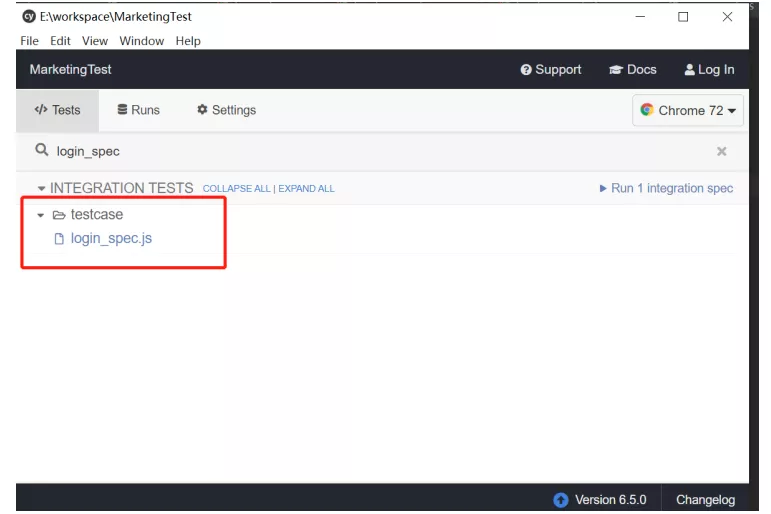Run 1 integration spec
The width and height of the screenshot is (771, 514).
click(x=666, y=188)
